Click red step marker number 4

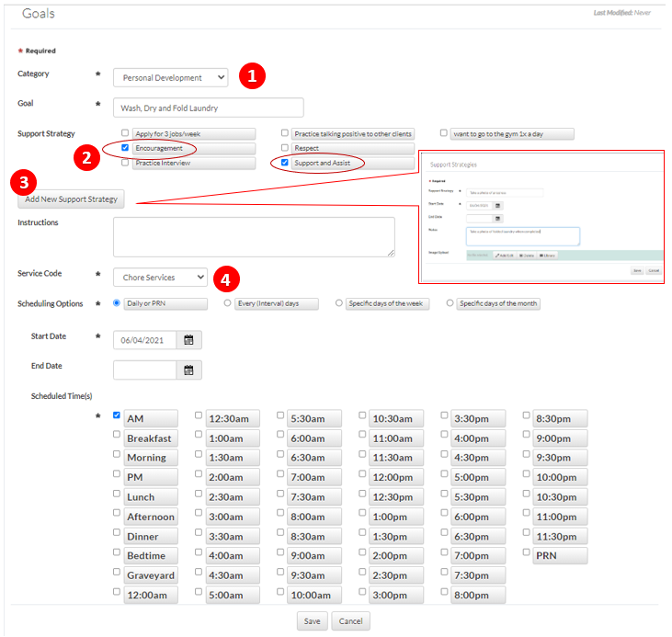(x=227, y=276)
